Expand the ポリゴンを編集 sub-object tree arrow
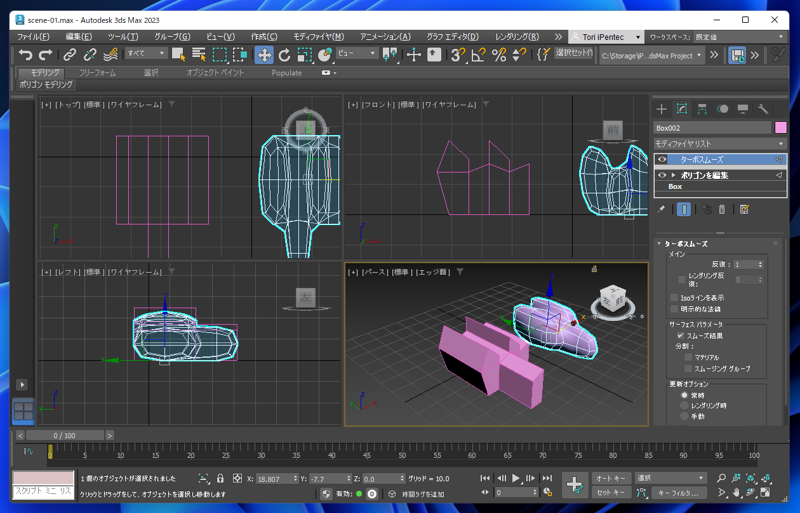This screenshot has height=513, width=800. (673, 175)
